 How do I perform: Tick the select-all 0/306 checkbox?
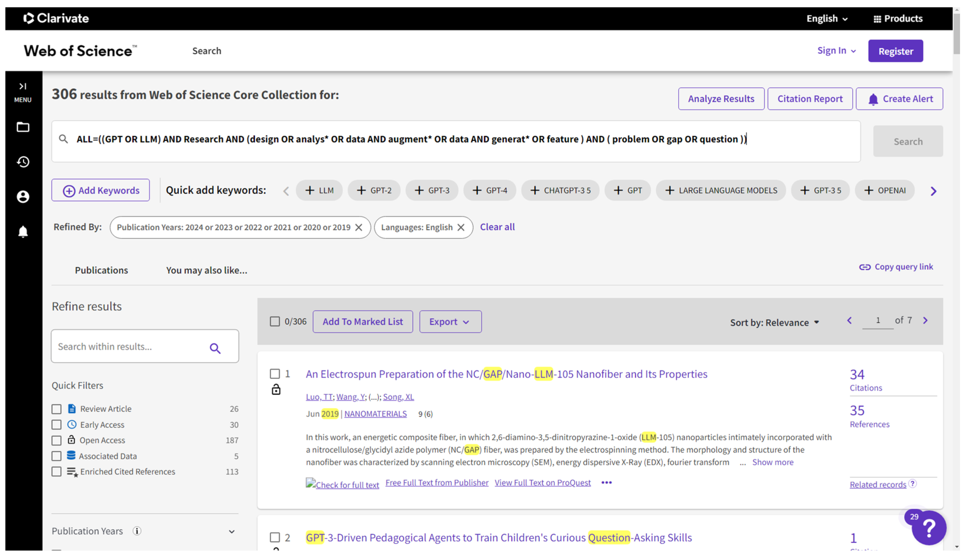[x=275, y=321]
